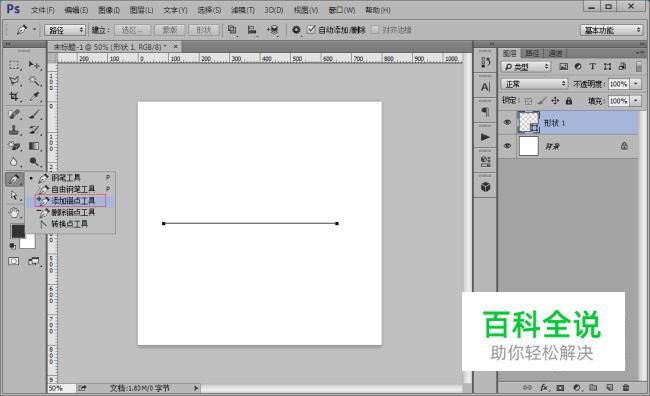Open the pen options gear menu
This screenshot has width=650, height=396.
point(296,30)
